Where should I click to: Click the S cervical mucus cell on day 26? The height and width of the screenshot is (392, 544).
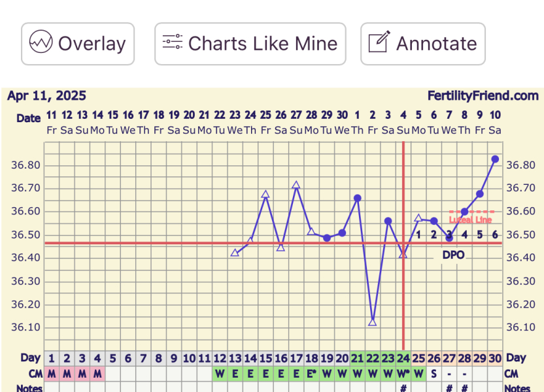click(x=434, y=372)
